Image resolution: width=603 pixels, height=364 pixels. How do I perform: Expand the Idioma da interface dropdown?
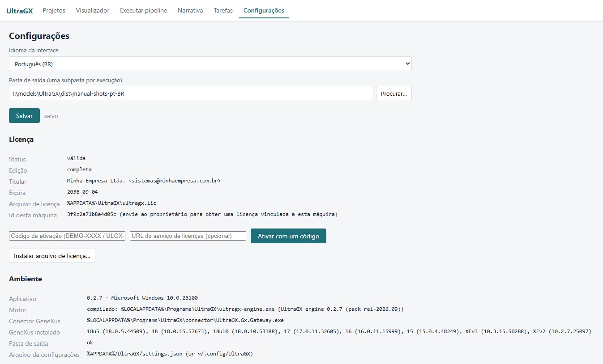pyautogui.click(x=210, y=64)
